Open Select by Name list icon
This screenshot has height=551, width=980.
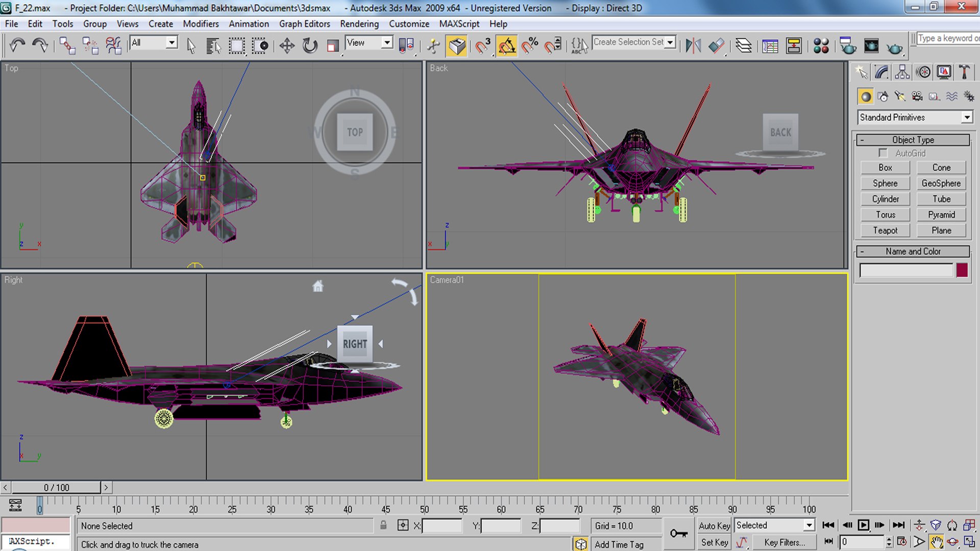(213, 45)
